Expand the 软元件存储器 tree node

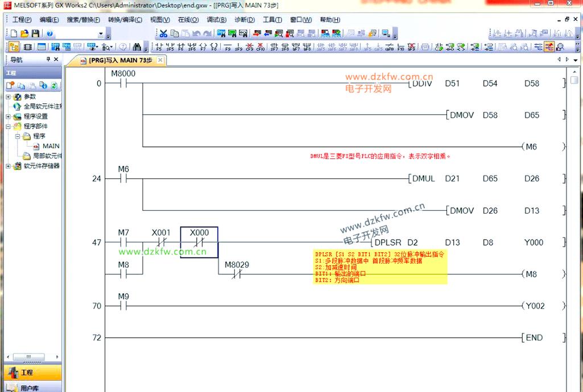[x=8, y=166]
